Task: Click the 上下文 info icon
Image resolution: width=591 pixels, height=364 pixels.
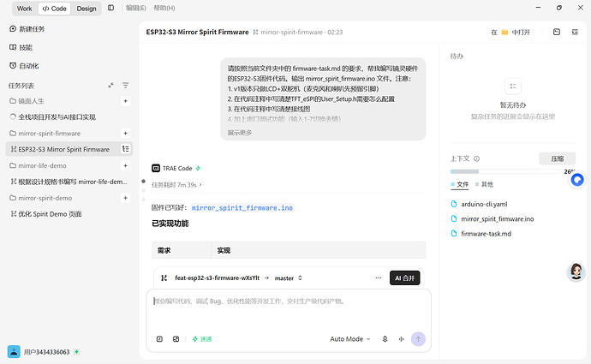Action: (x=476, y=158)
